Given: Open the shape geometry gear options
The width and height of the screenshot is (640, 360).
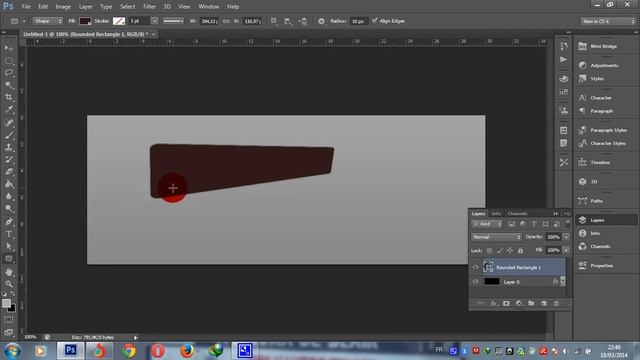Looking at the screenshot, I should click(321, 21).
